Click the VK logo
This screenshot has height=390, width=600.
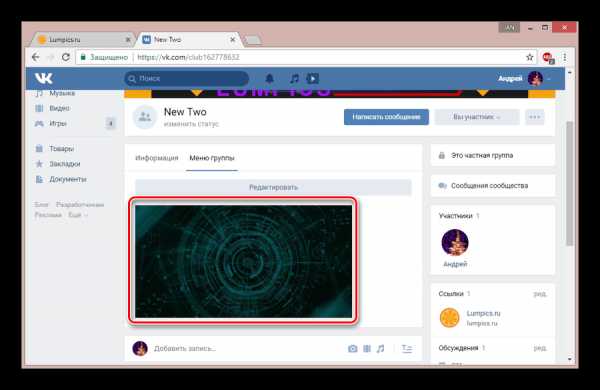tap(44, 78)
